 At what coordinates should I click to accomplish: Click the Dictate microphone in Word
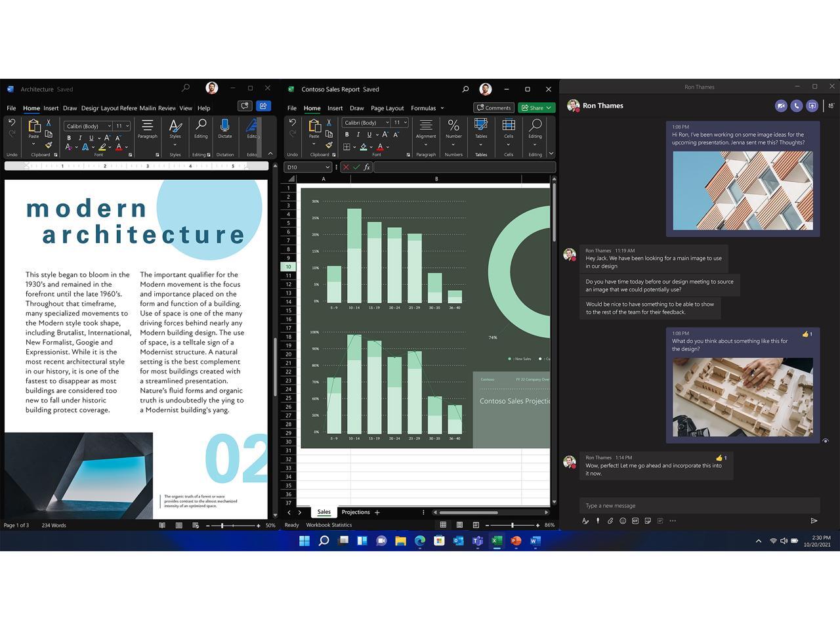click(224, 127)
